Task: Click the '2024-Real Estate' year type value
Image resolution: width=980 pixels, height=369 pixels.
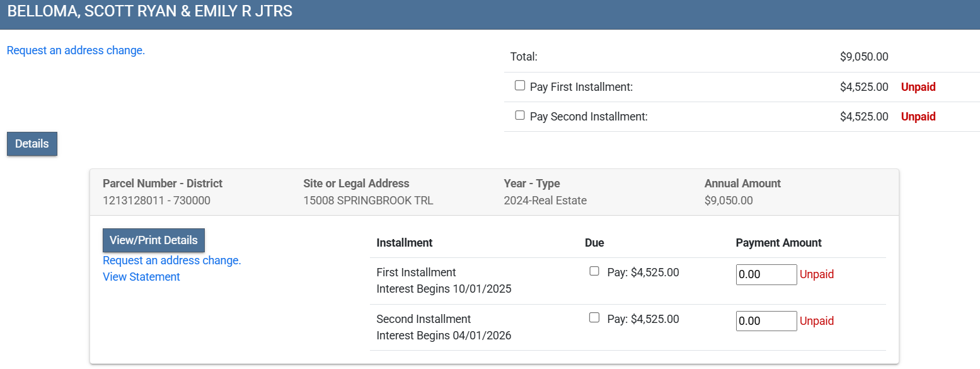Action: point(545,201)
